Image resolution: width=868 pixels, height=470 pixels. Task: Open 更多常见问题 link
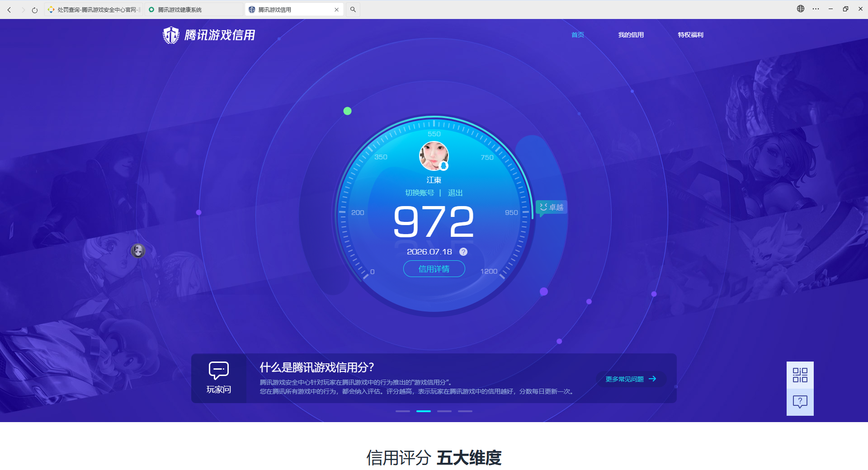coord(631,379)
